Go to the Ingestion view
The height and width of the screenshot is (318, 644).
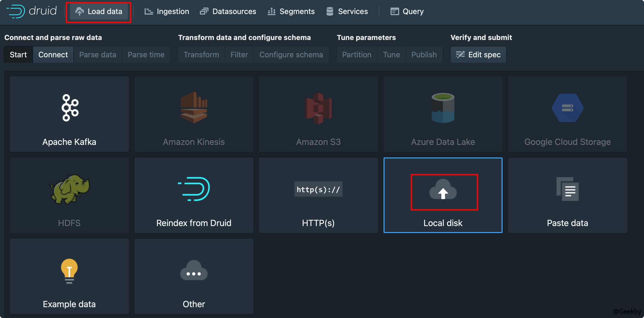tap(167, 11)
